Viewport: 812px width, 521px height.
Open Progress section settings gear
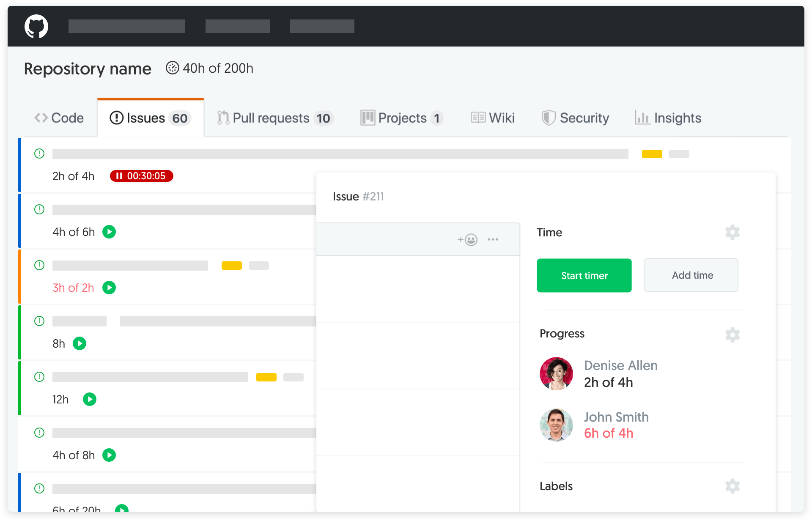click(x=733, y=333)
